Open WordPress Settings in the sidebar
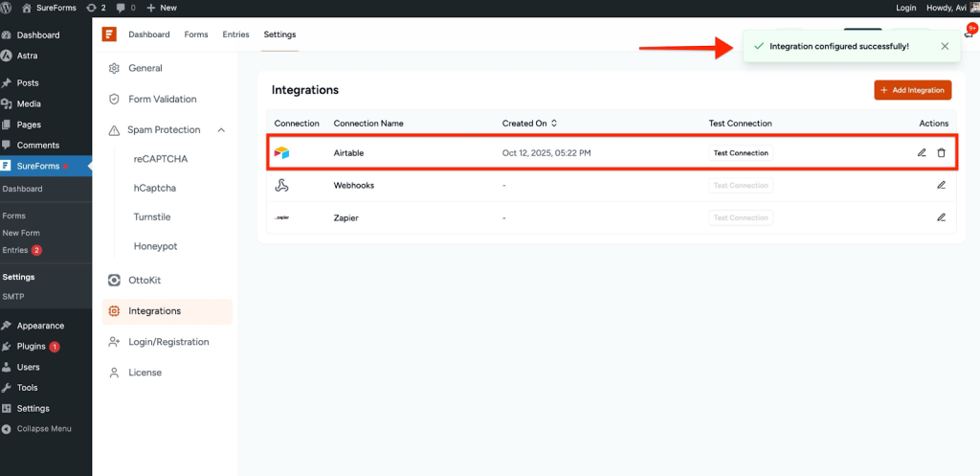The height and width of the screenshot is (476, 980). [x=33, y=408]
